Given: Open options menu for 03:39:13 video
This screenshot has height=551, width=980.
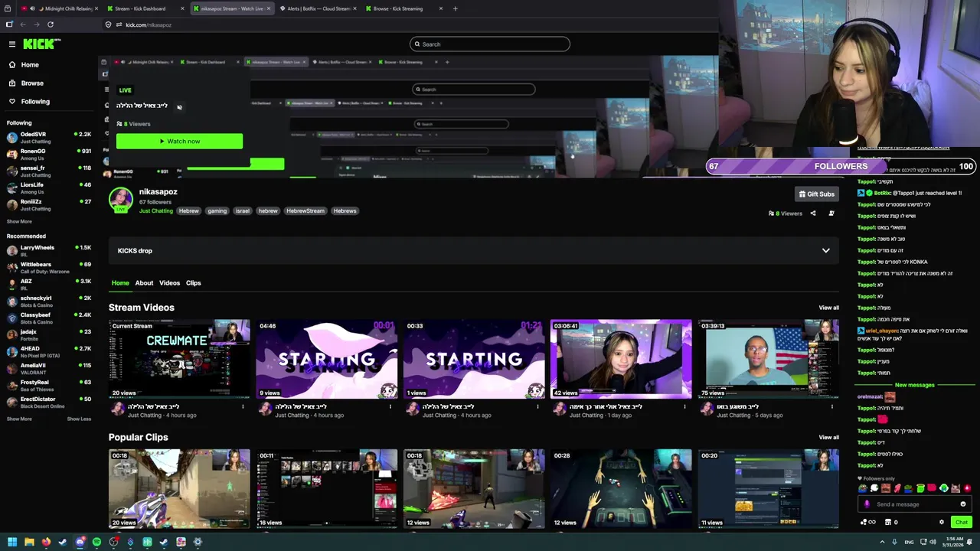Looking at the screenshot, I should coord(832,406).
